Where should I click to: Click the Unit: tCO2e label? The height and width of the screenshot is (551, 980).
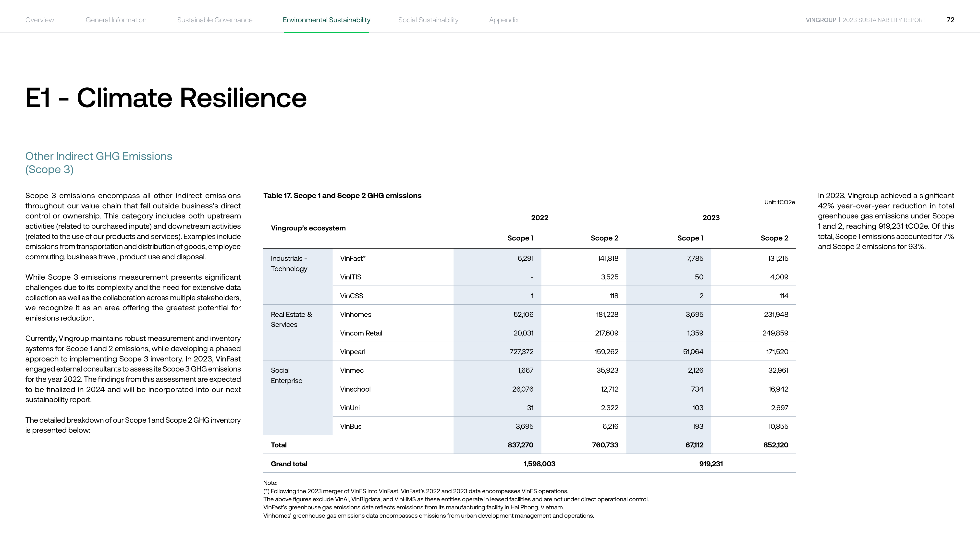pyautogui.click(x=780, y=202)
